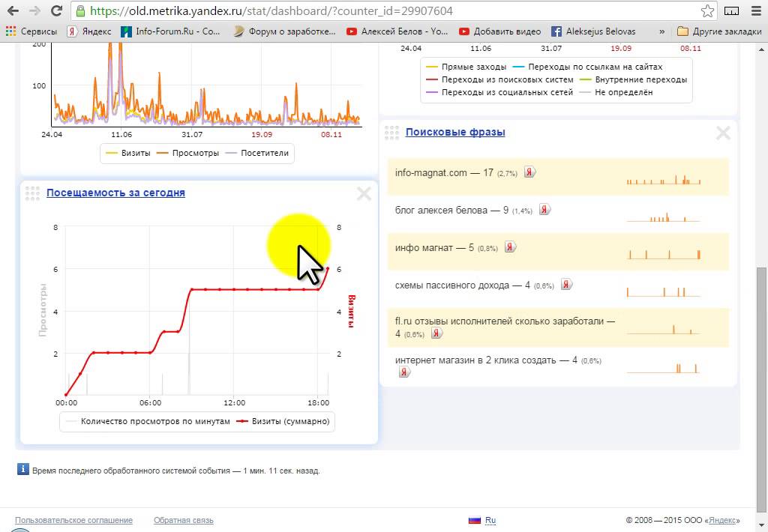Viewport: 768px width, 532px height.
Task: Switch language via the Ru link
Action: [x=490, y=520]
